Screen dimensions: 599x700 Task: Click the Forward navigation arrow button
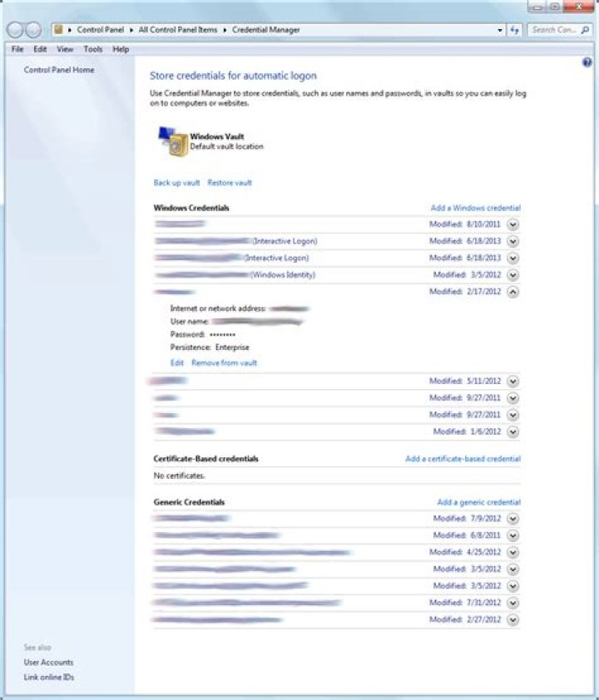[x=33, y=30]
